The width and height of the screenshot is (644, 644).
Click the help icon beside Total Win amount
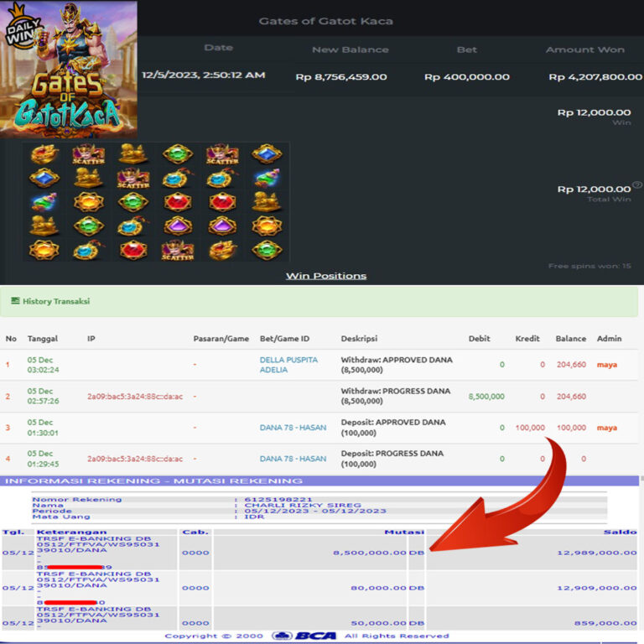tap(637, 184)
